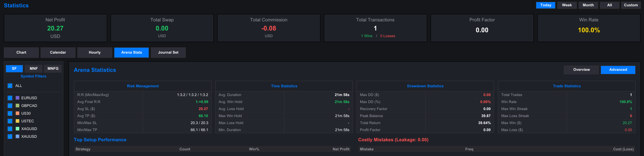
Task: Toggle the ALL symbols checkbox
Action: point(10,86)
